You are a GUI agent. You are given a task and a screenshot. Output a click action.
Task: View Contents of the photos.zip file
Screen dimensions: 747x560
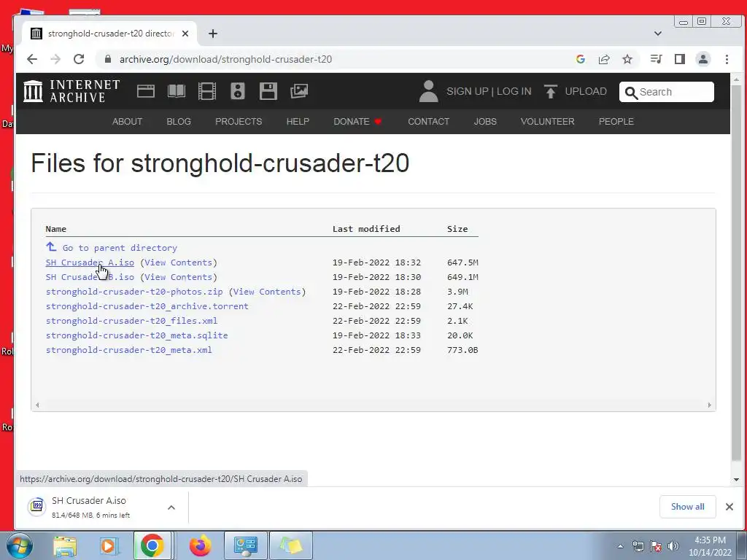coord(267,292)
